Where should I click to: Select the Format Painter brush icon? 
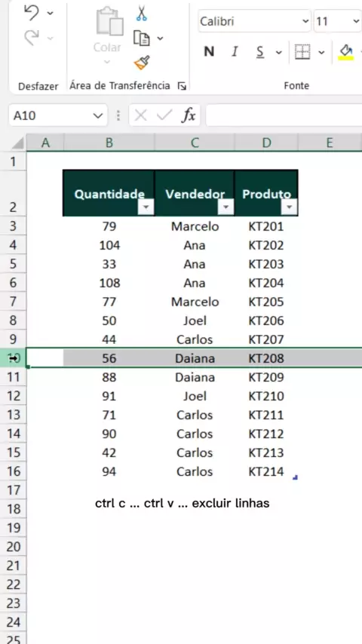pos(142,63)
